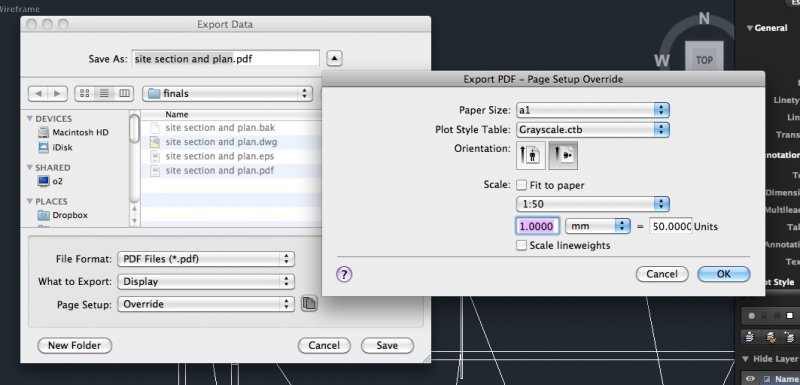Cancel the Page Setup Override dialog
Image resolution: width=800 pixels, height=385 pixels.
(x=662, y=274)
